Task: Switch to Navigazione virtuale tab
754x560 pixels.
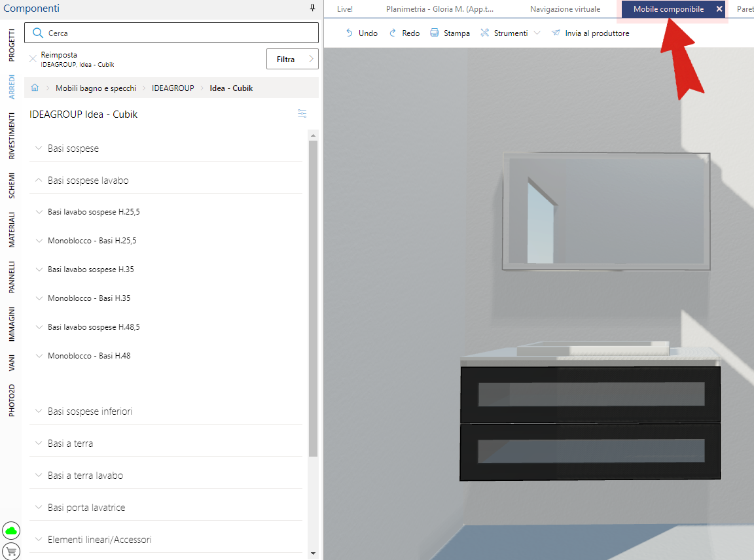Action: click(565, 9)
